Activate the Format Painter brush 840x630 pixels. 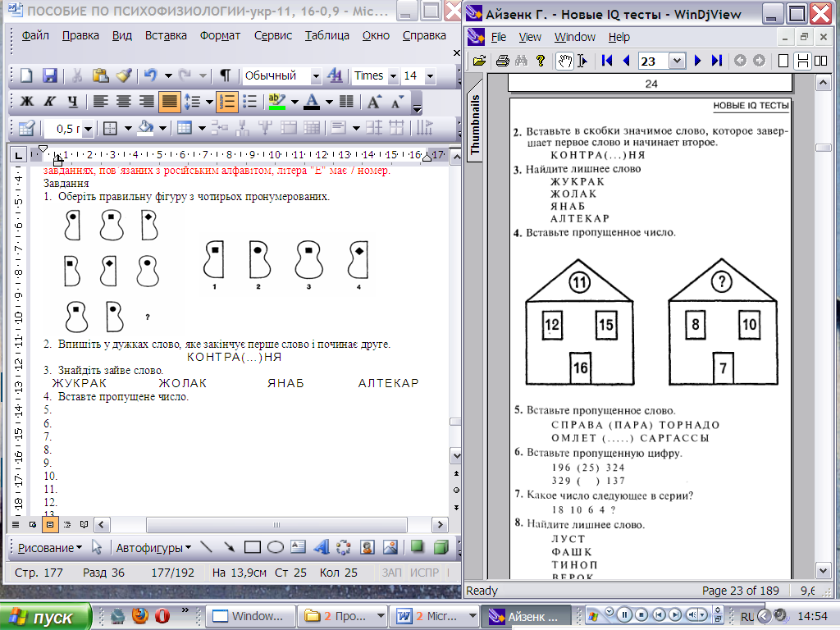124,75
